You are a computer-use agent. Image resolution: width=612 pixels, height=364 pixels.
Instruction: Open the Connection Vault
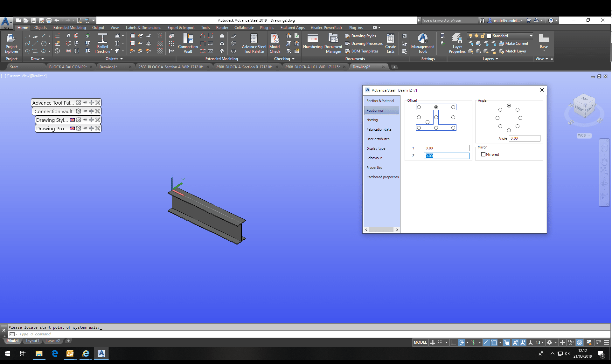coord(188,43)
